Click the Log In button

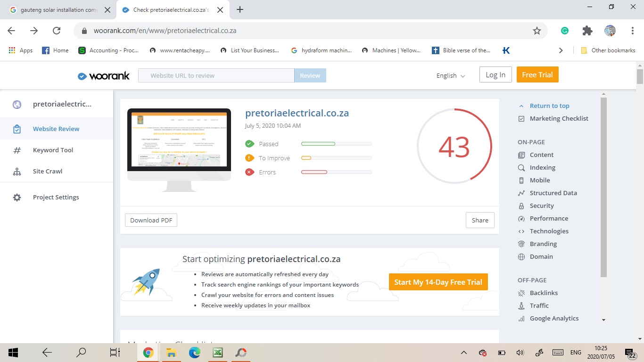(495, 74)
